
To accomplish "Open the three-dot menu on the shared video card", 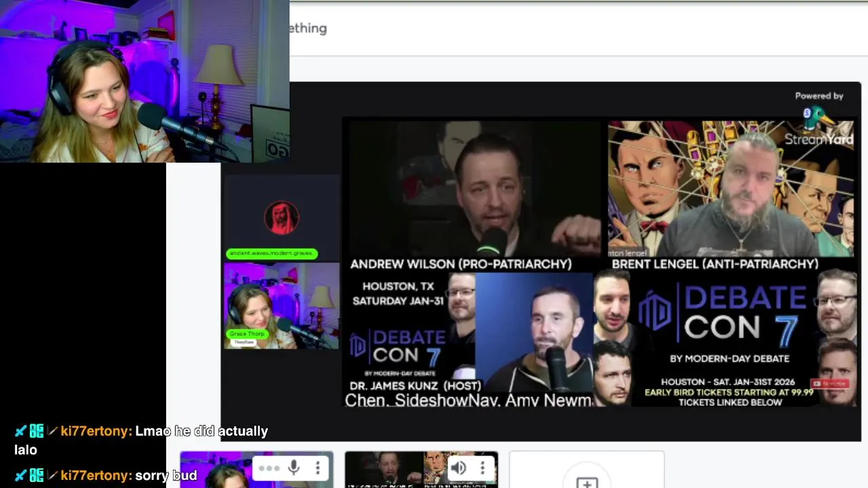I will point(482,468).
